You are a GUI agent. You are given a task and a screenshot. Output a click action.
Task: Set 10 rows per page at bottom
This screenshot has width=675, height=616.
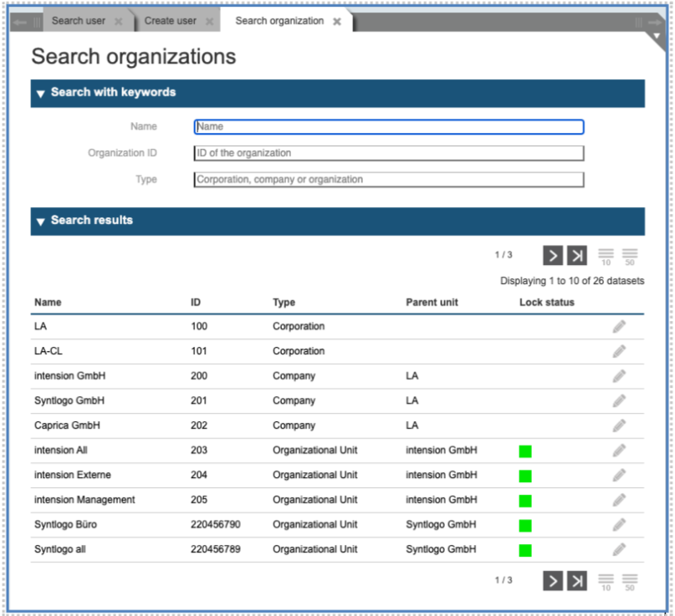(606, 581)
